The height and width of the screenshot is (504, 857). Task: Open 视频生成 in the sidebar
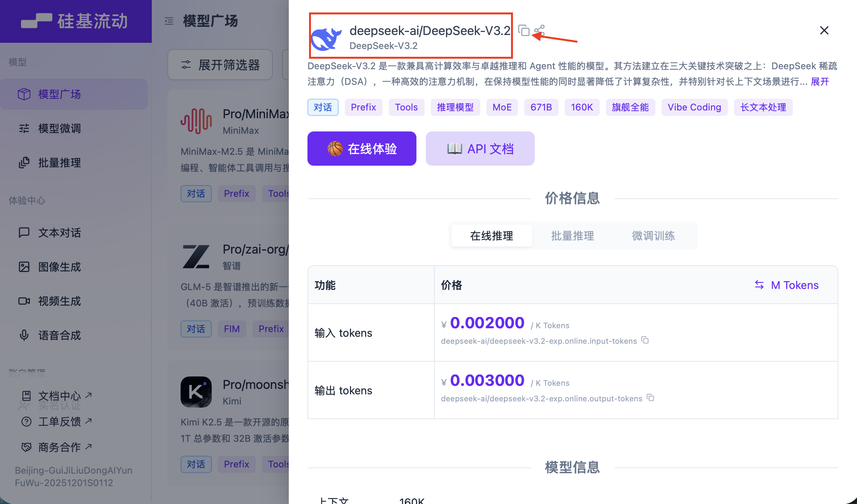(74, 301)
